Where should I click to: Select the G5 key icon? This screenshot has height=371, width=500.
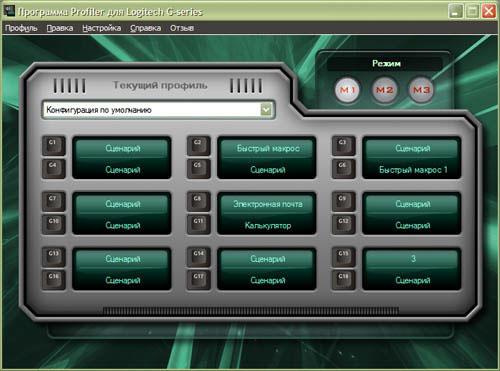198,168
